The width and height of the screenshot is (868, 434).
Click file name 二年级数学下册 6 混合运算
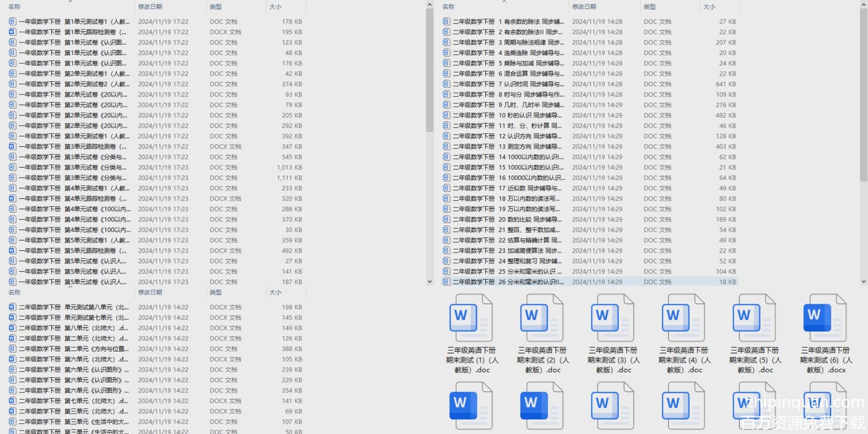point(509,73)
